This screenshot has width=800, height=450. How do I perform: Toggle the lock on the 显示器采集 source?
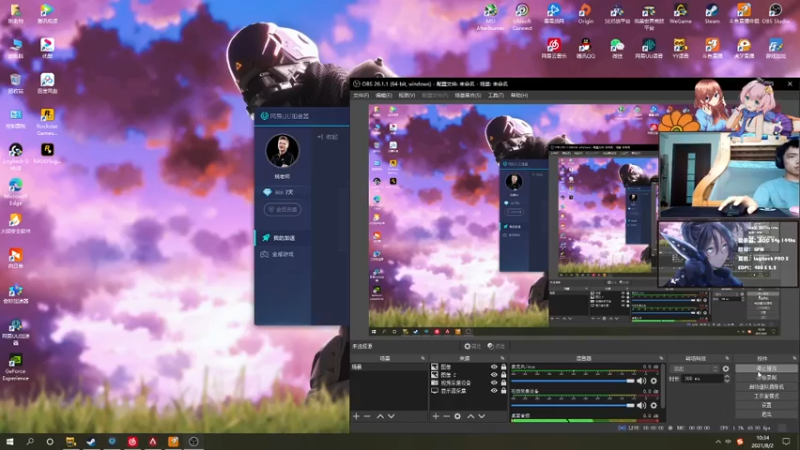click(x=504, y=391)
